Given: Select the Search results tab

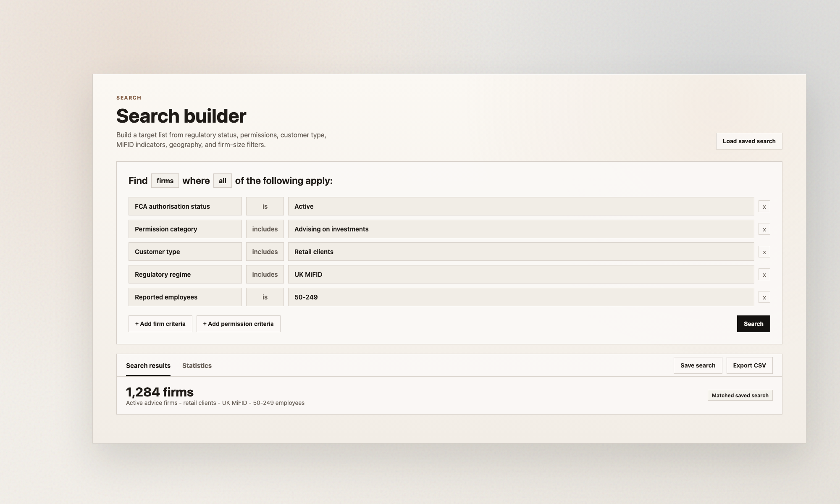Looking at the screenshot, I should [x=148, y=365].
